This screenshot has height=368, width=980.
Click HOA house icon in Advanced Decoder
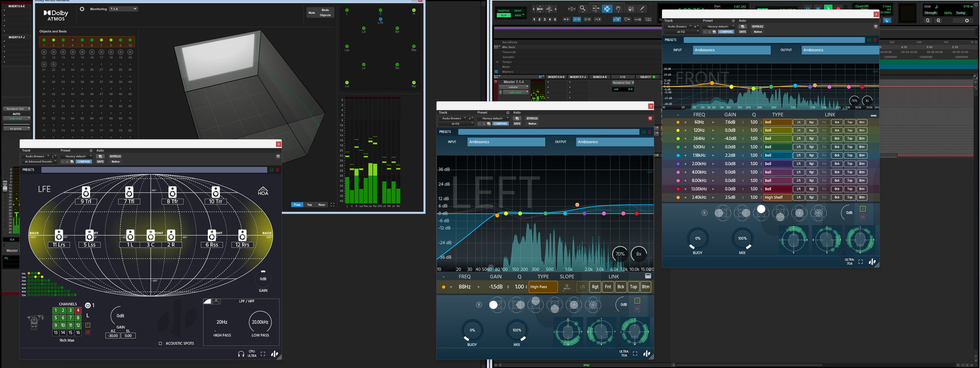(263, 191)
